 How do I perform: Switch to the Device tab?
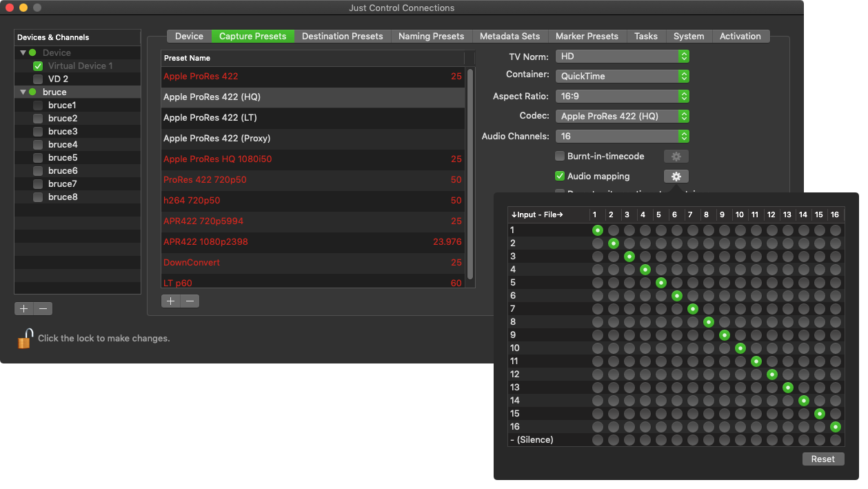coord(189,36)
